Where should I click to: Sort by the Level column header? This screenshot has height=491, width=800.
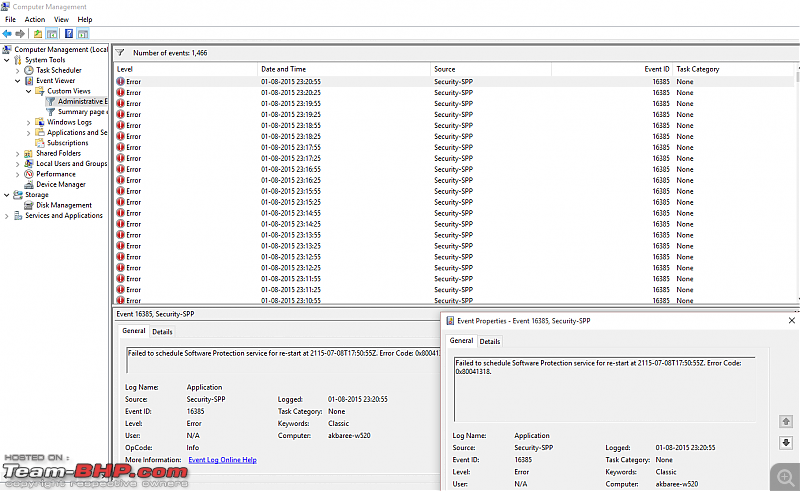coord(186,69)
